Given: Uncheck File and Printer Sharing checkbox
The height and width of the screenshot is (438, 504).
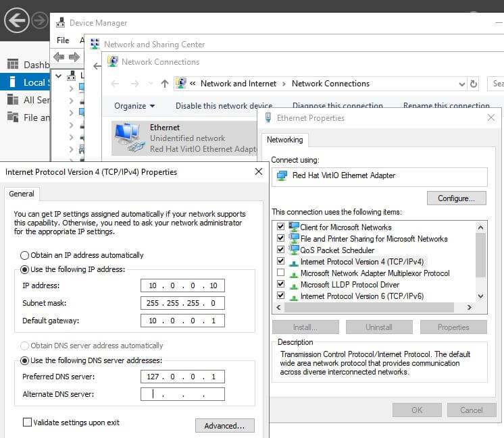Looking at the screenshot, I should 280,238.
